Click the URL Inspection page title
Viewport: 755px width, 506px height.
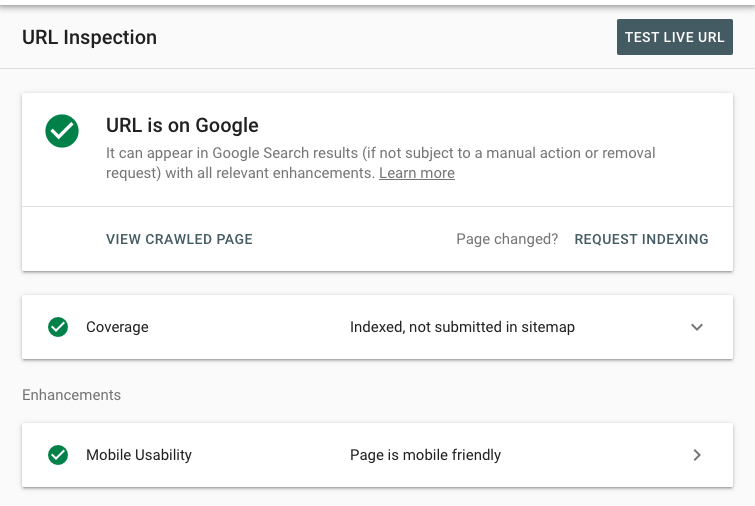pos(90,37)
